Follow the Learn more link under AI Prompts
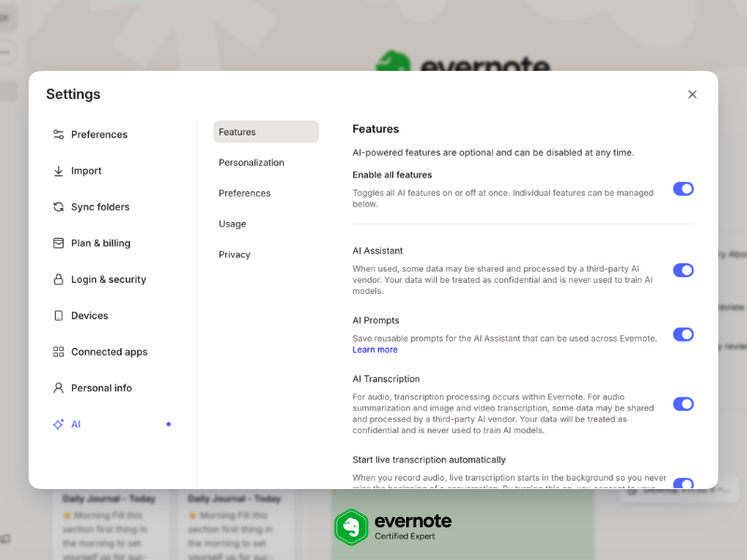The width and height of the screenshot is (747, 560). (x=375, y=349)
